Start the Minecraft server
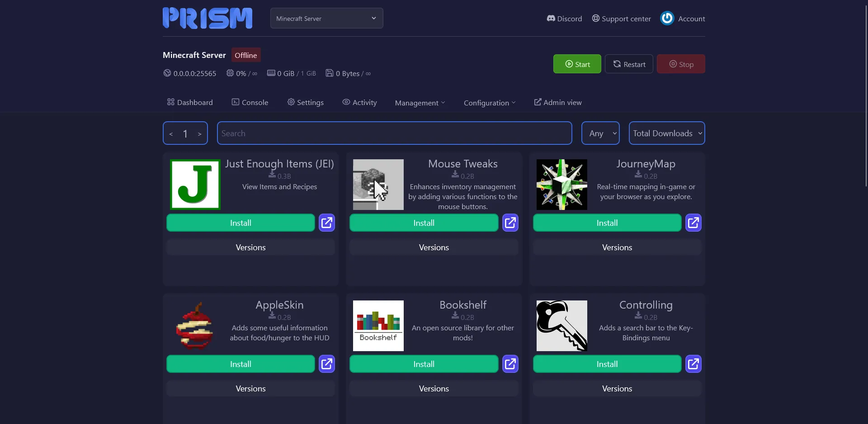The image size is (868, 424). pyautogui.click(x=577, y=64)
